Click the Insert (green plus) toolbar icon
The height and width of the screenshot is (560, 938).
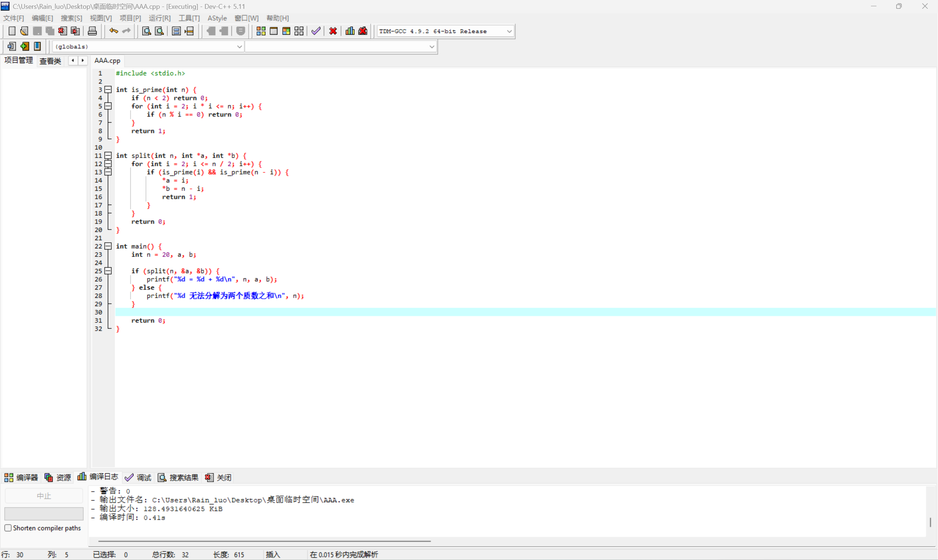coord(25,47)
